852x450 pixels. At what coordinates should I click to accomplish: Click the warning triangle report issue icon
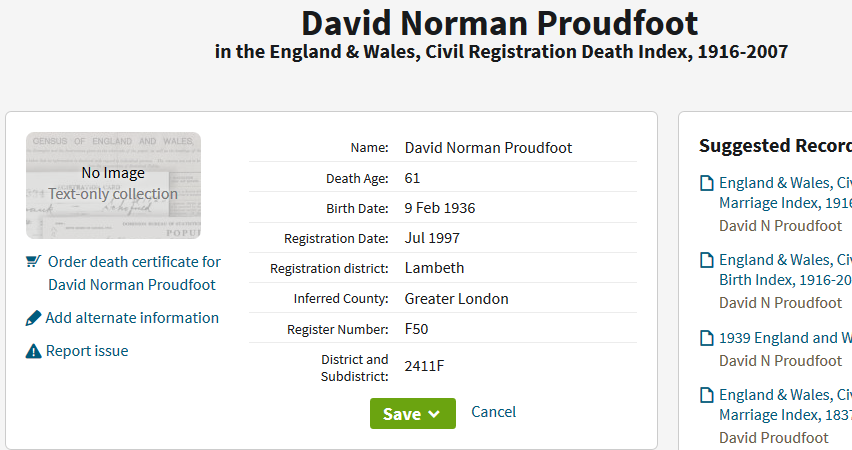click(x=33, y=351)
